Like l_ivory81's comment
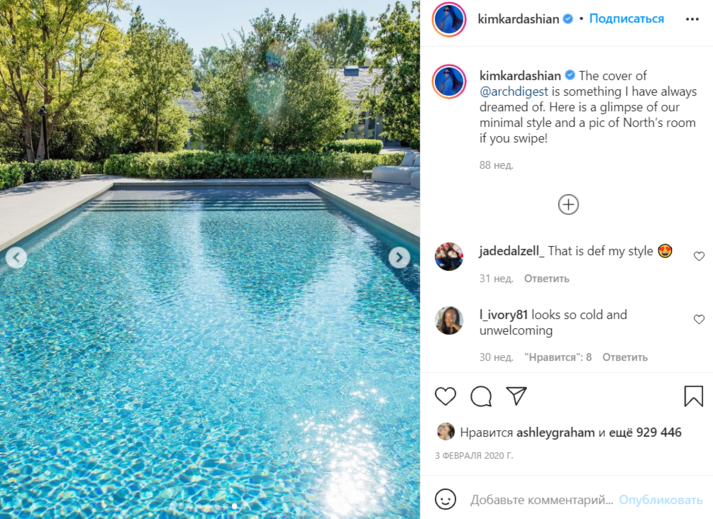The height and width of the screenshot is (519, 713). [x=699, y=319]
